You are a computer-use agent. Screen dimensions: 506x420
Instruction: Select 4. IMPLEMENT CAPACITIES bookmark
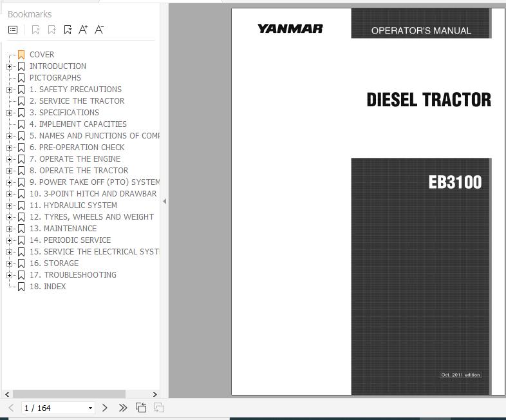pos(78,124)
